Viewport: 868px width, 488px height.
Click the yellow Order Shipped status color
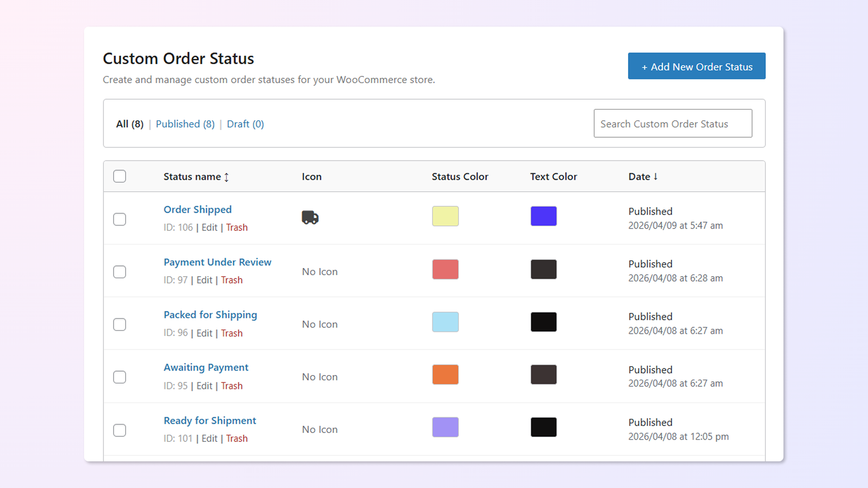click(x=445, y=216)
